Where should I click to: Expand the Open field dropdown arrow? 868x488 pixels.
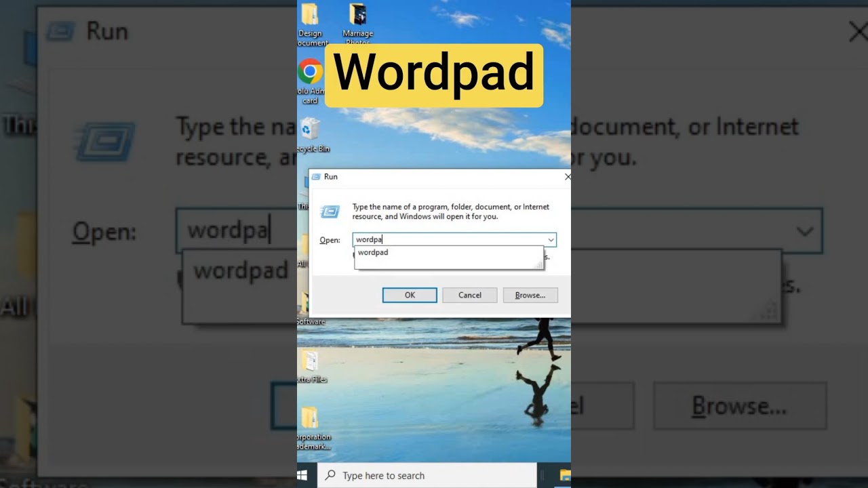pos(551,240)
